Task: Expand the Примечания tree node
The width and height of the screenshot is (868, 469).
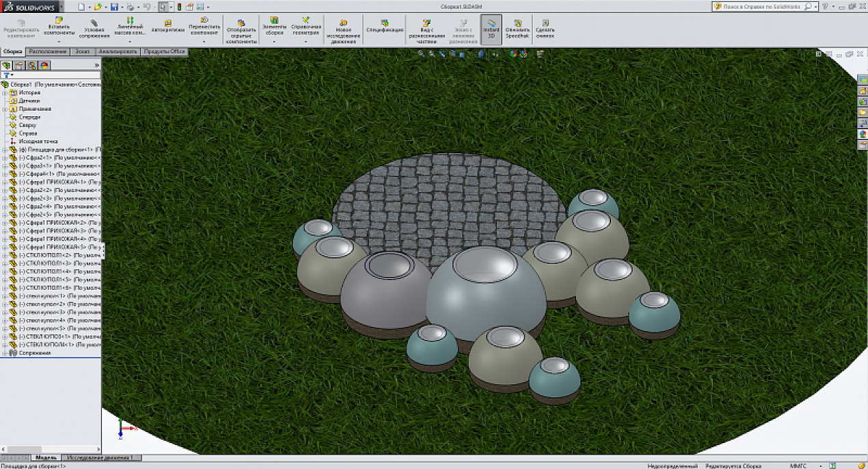Action: tap(5, 109)
